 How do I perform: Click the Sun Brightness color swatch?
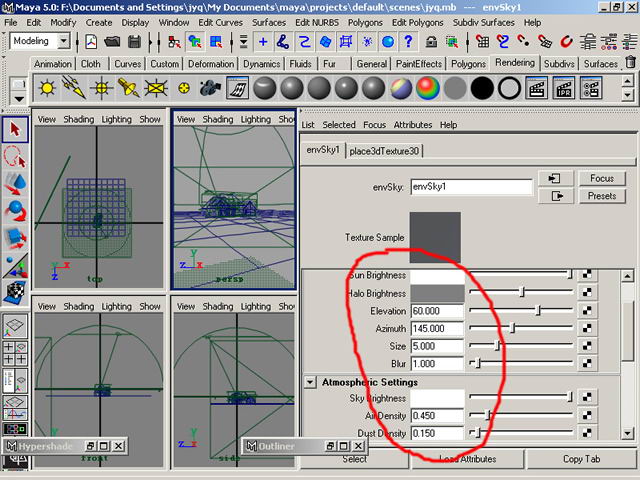(x=437, y=276)
